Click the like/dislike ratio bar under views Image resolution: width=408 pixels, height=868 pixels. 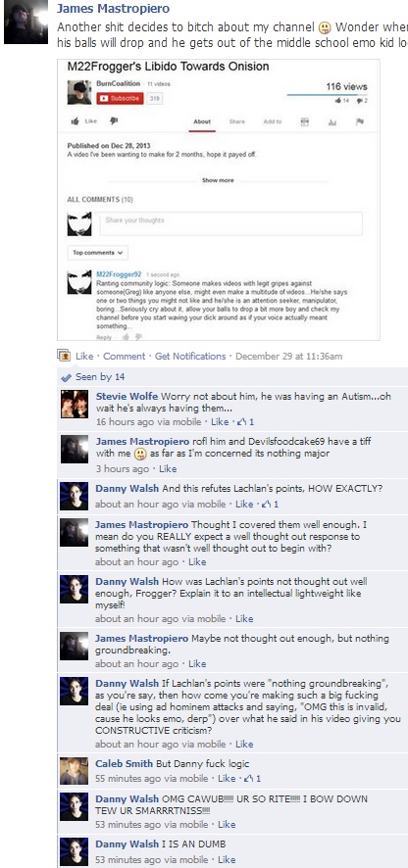(x=327, y=95)
